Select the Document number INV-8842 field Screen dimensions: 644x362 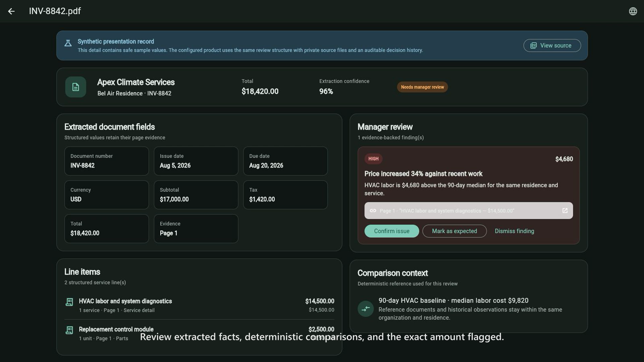(106, 161)
